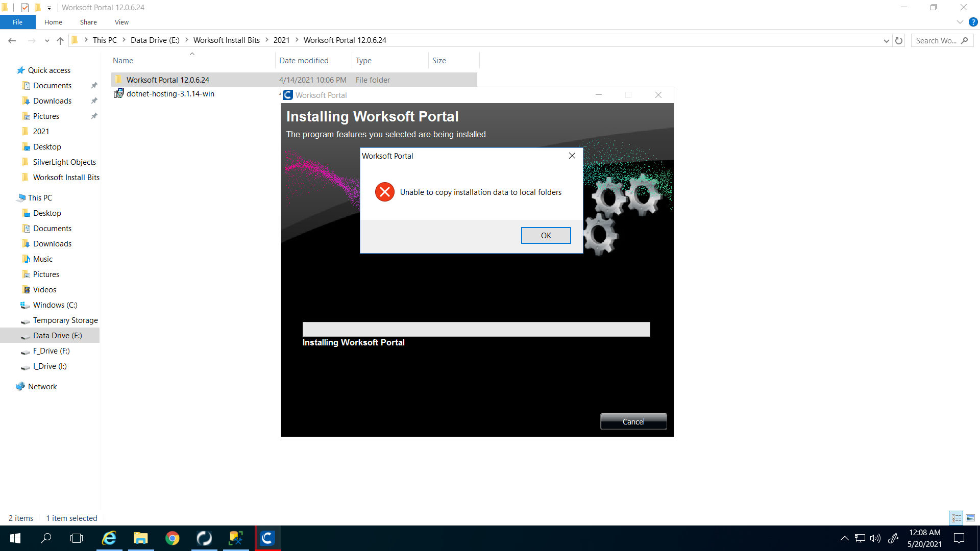
Task: Open File Explorer taskbar icon
Action: (141, 538)
